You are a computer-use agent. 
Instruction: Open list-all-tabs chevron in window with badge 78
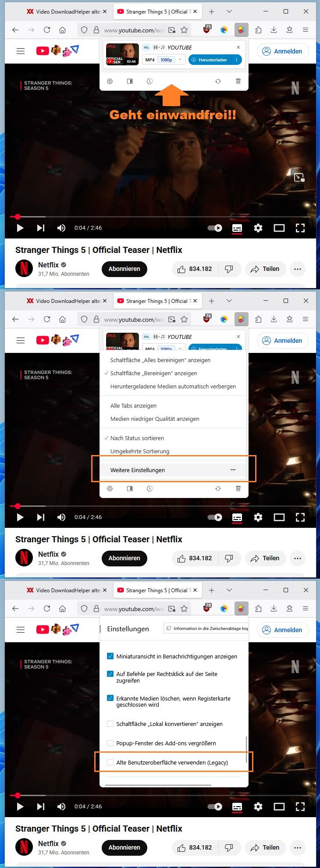[229, 590]
